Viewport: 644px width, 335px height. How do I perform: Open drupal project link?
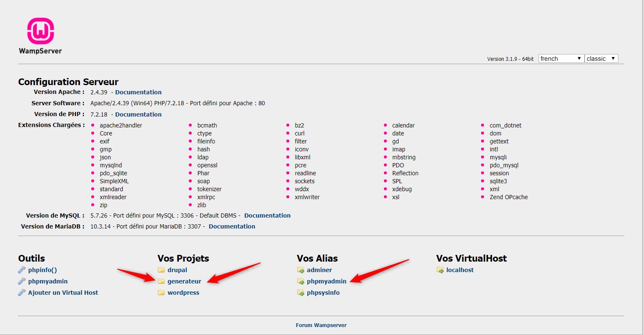pyautogui.click(x=177, y=270)
